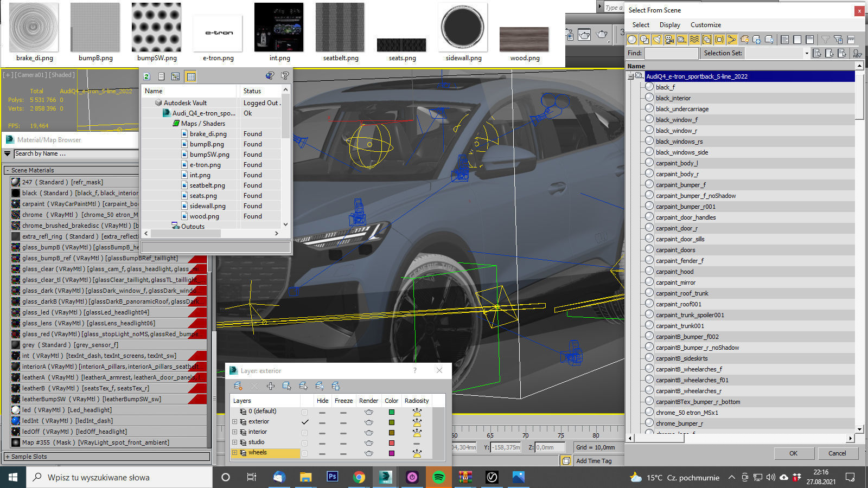Switch Asset Tracking to tree view icon
Viewport: 868px width, 488px height.
point(176,76)
